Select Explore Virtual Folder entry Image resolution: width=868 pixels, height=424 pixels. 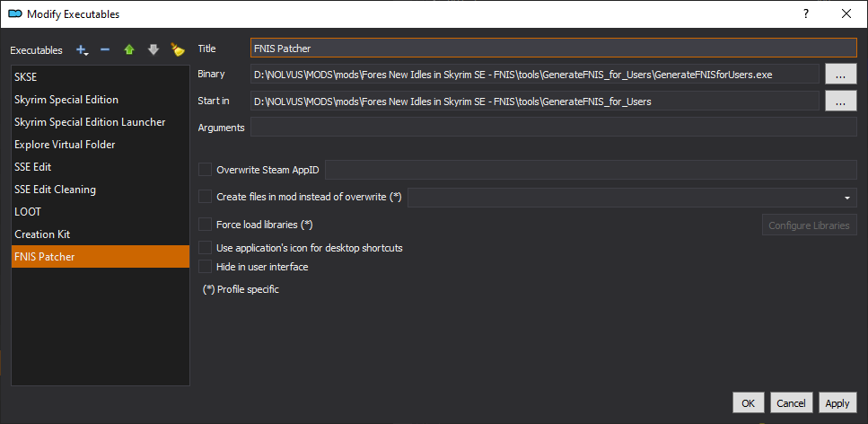point(101,145)
